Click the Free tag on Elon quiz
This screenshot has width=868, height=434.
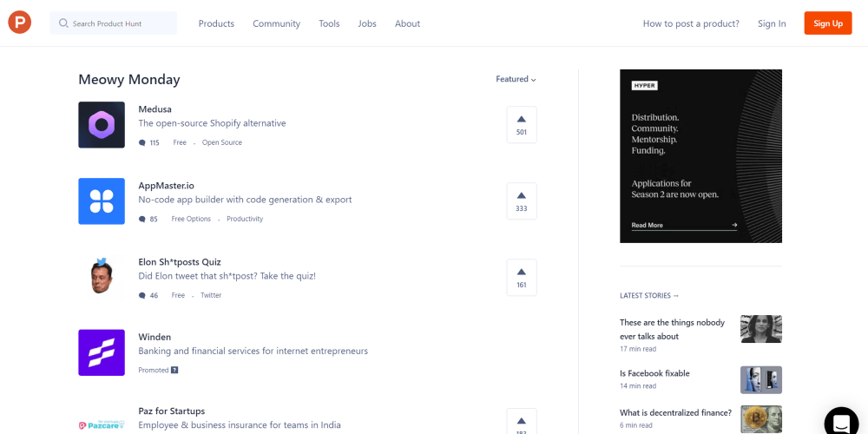point(178,295)
